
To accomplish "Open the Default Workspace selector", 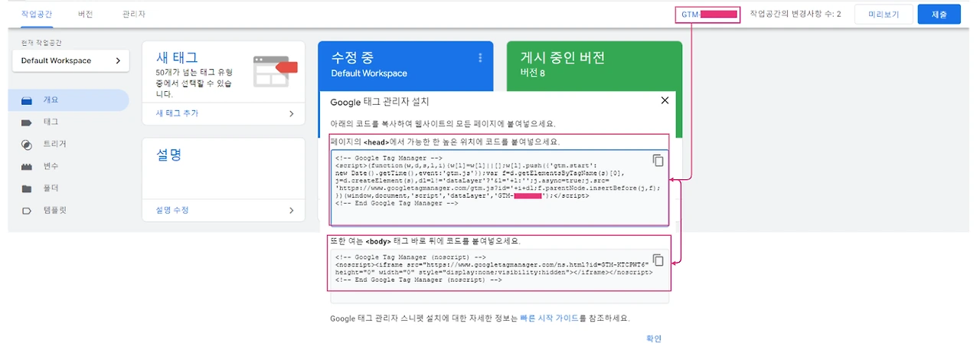I will click(x=70, y=61).
